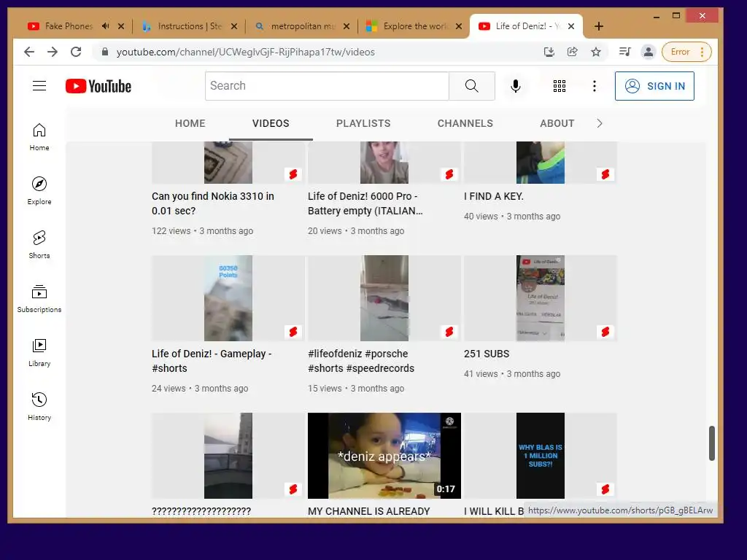Click in the YouTube Search field
This screenshot has width=747, height=560.
click(327, 86)
